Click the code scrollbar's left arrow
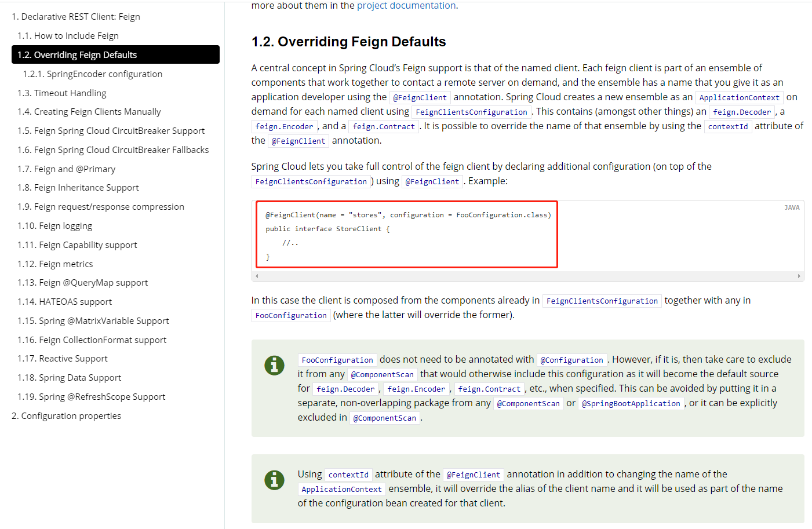The width and height of the screenshot is (812, 529). (256, 276)
